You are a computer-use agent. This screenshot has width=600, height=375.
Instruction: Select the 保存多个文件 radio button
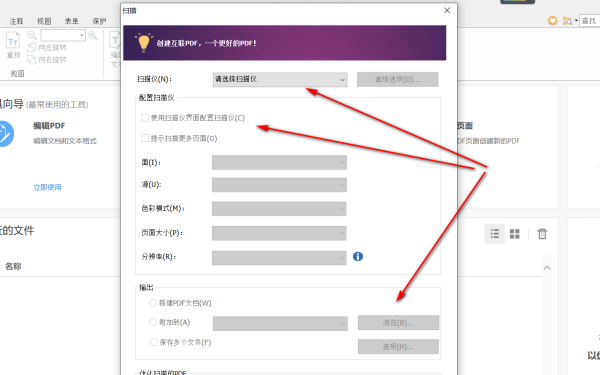click(153, 342)
